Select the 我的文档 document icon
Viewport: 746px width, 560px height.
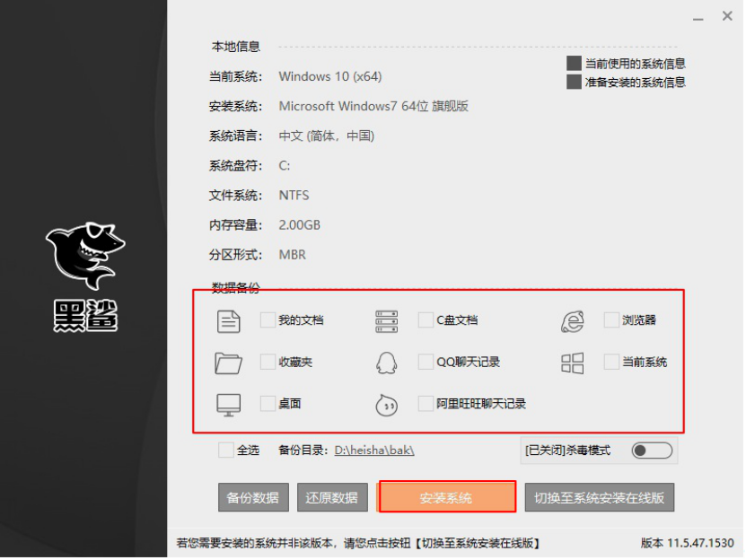pyautogui.click(x=229, y=320)
